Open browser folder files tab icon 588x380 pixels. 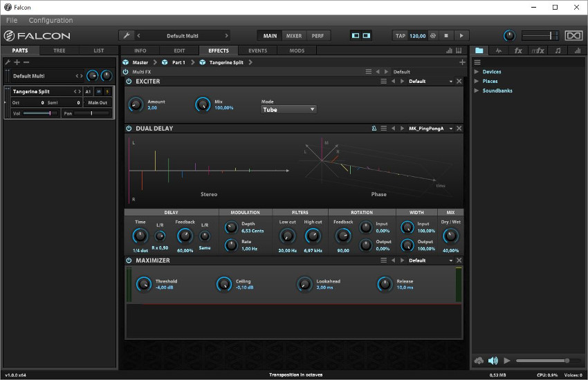click(x=479, y=50)
